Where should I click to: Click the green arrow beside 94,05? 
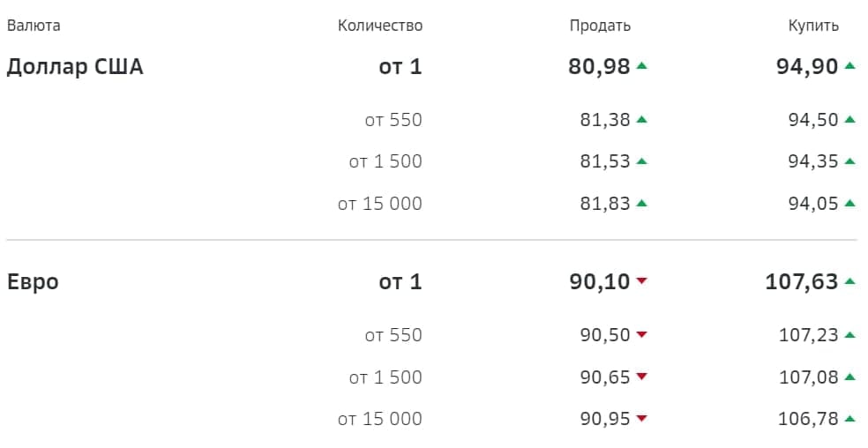pos(850,203)
